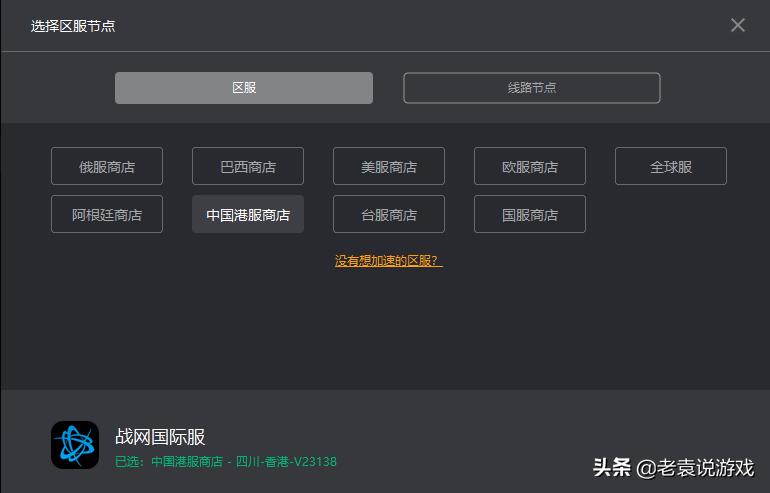Choose the 欧服商店 region
Viewport: 770px width, 493px height.
coord(530,167)
